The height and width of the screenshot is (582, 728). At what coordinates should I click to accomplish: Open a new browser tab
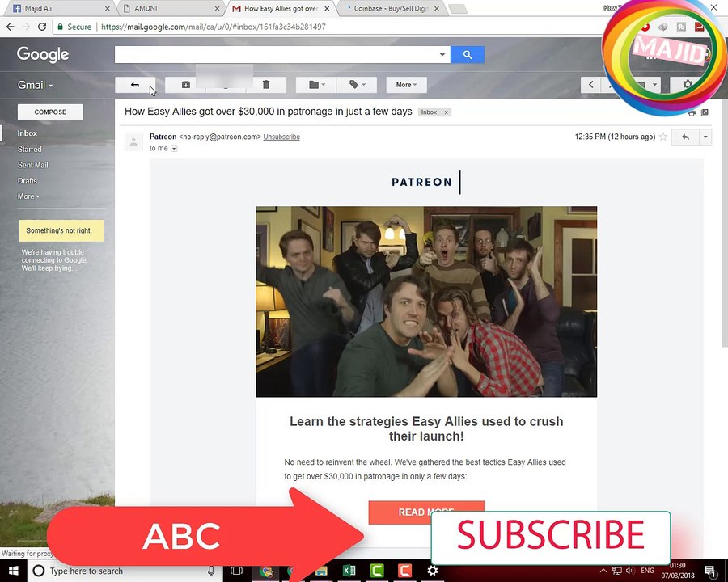tap(458, 8)
